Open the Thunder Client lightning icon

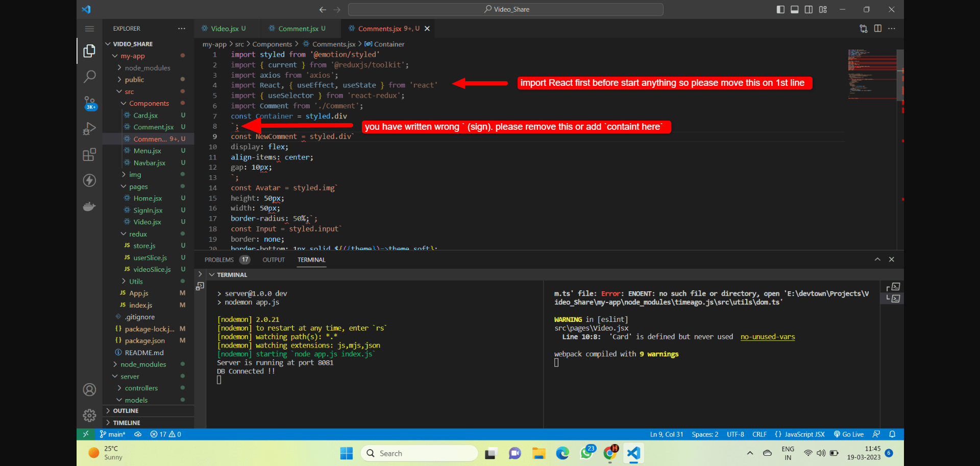[x=90, y=180]
